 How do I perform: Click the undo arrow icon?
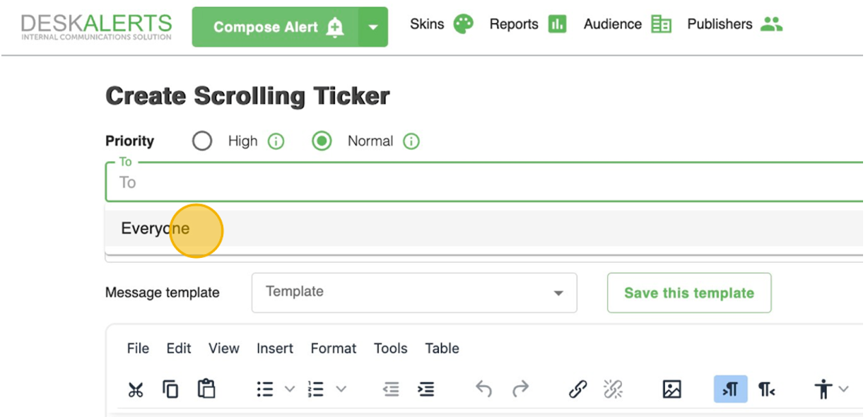(x=483, y=389)
